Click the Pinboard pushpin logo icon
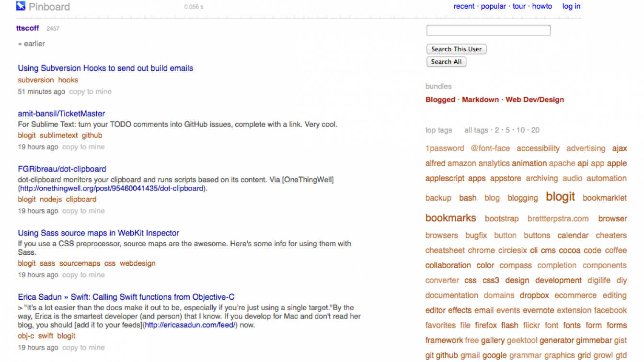The image size is (644, 362). [21, 6]
